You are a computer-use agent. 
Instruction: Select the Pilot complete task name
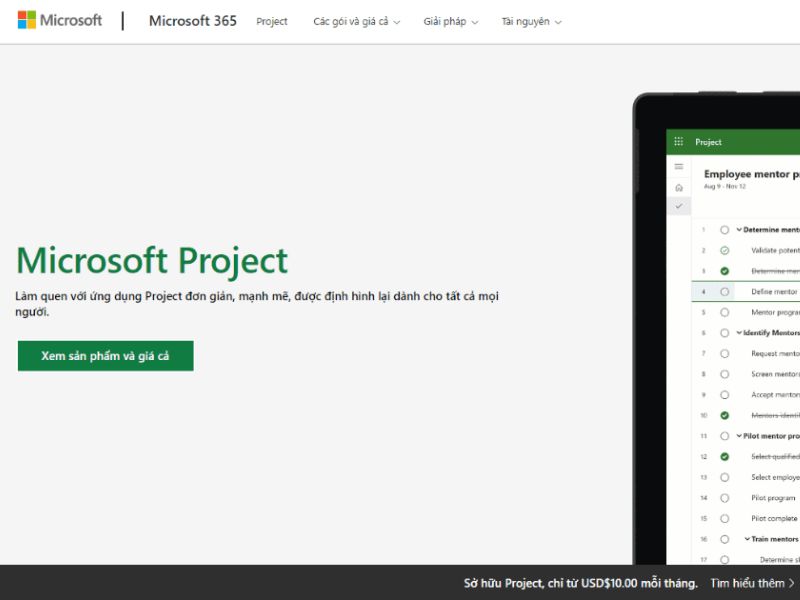[774, 518]
